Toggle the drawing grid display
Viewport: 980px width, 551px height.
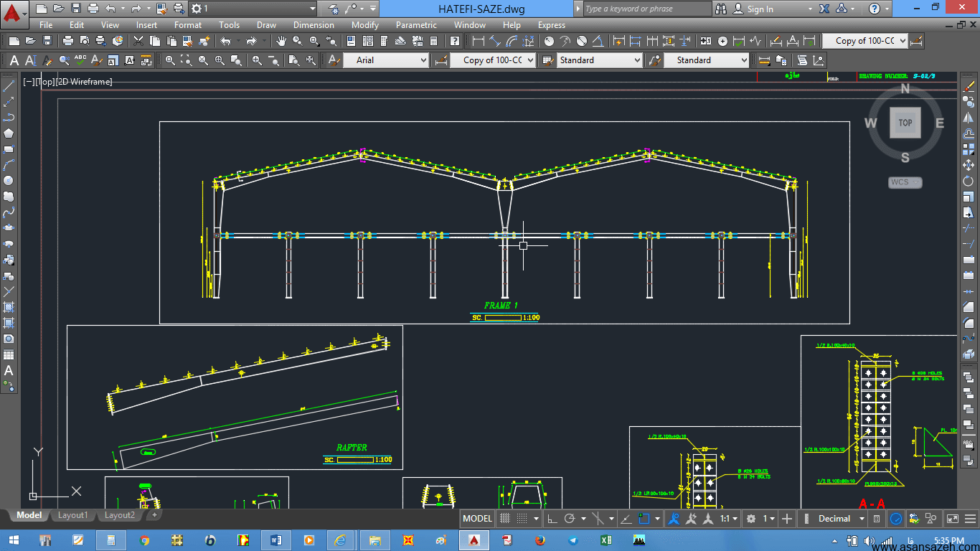tap(505, 518)
